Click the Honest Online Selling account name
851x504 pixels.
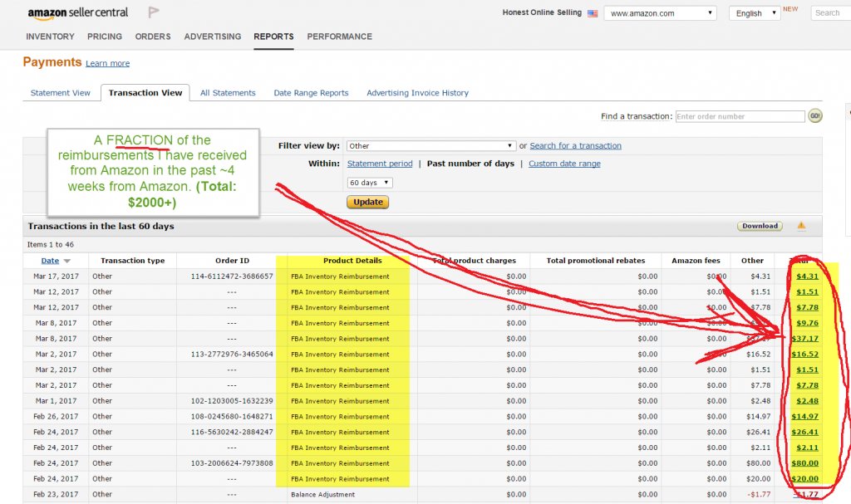[542, 12]
